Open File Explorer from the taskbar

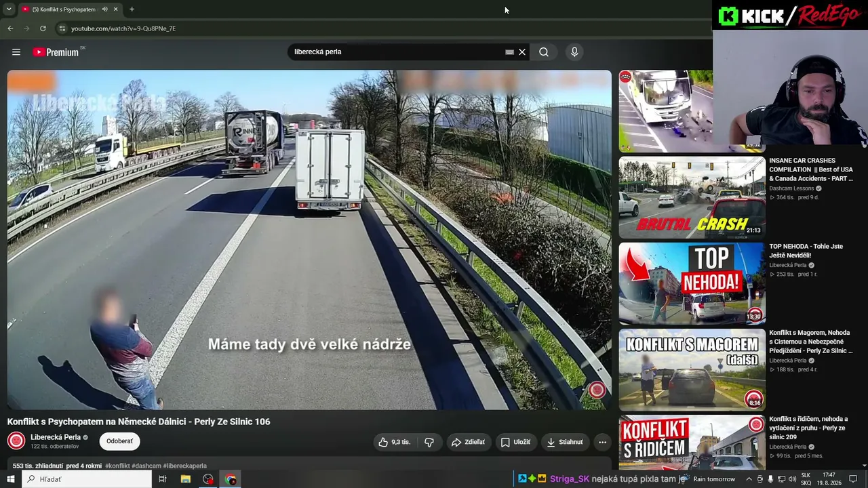pyautogui.click(x=185, y=479)
